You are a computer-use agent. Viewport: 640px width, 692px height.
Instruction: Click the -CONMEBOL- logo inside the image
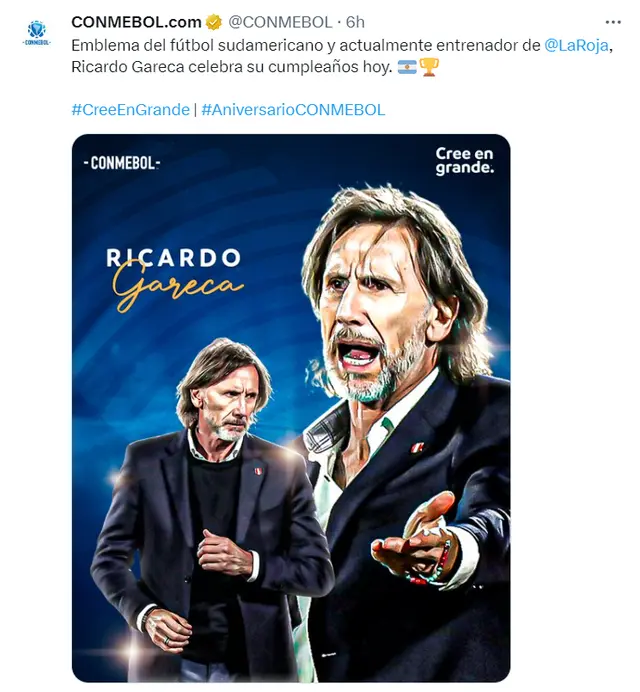click(x=122, y=163)
